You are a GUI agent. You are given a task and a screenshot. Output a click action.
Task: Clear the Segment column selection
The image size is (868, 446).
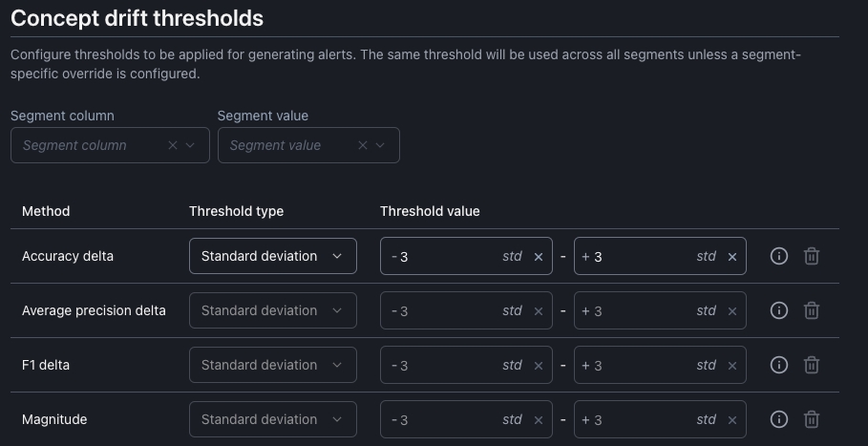click(x=173, y=145)
